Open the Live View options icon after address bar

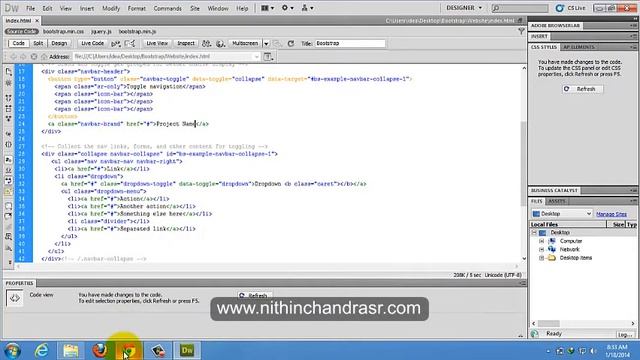(268, 57)
